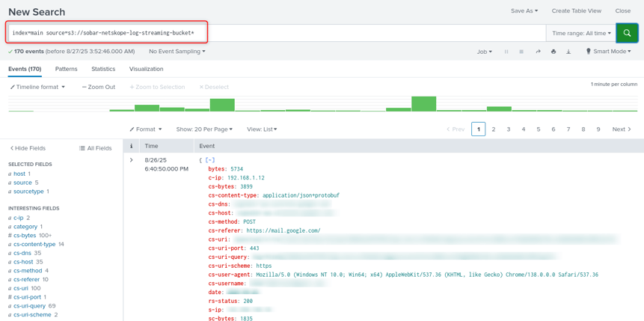The image size is (644, 321).
Task: Switch to the Visualization tab
Action: click(146, 69)
